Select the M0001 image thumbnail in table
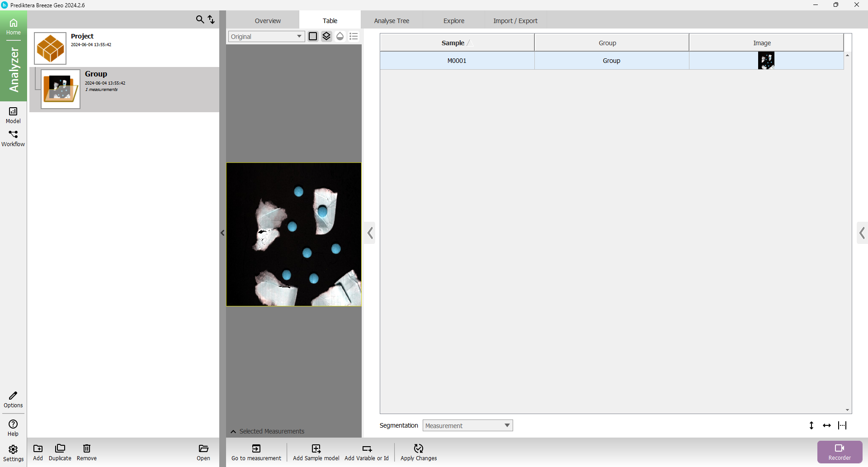 click(x=766, y=61)
